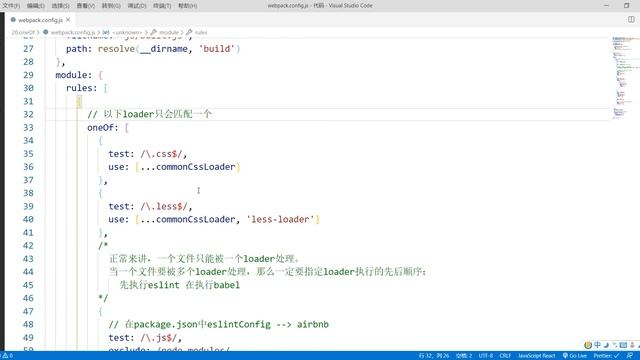Click line number 33 in the gutter
Viewport: 640px width, 360px height.
pyautogui.click(x=28, y=127)
